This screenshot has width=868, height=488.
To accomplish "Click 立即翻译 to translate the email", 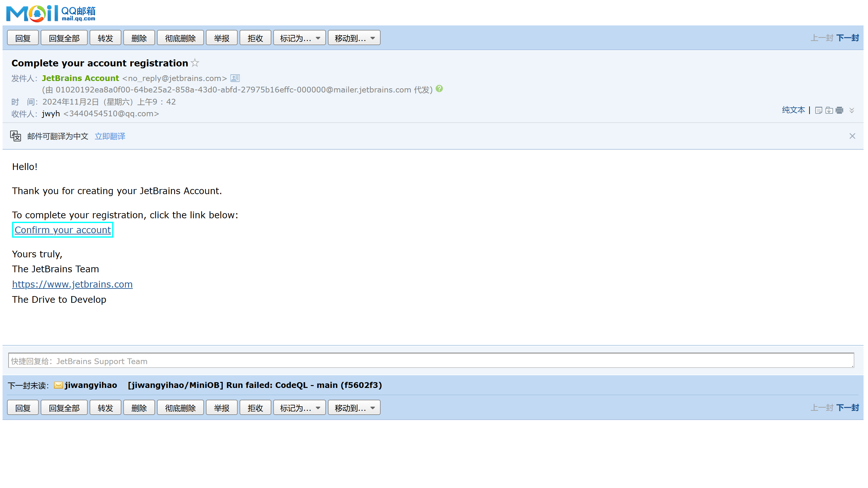I will point(110,136).
